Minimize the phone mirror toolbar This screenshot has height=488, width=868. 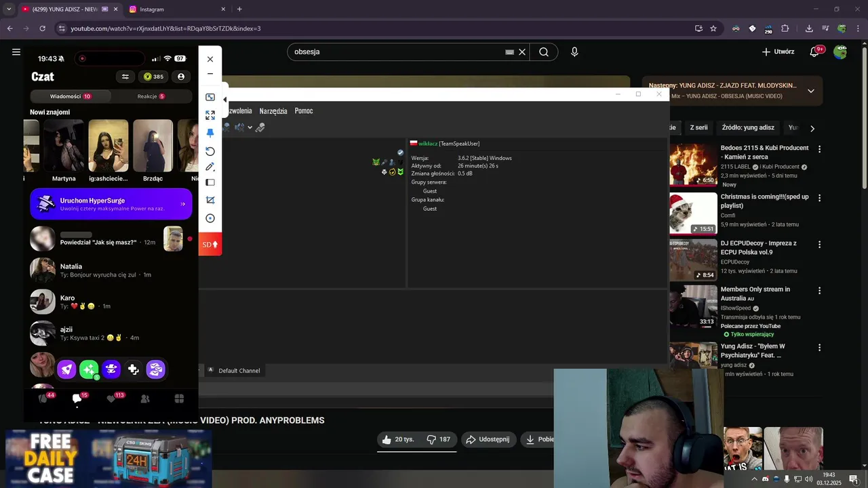click(210, 74)
